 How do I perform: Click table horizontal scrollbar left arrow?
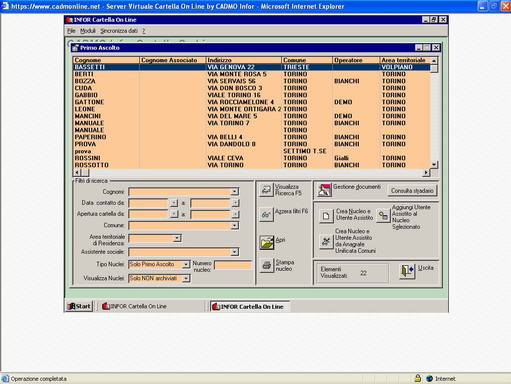click(x=77, y=173)
